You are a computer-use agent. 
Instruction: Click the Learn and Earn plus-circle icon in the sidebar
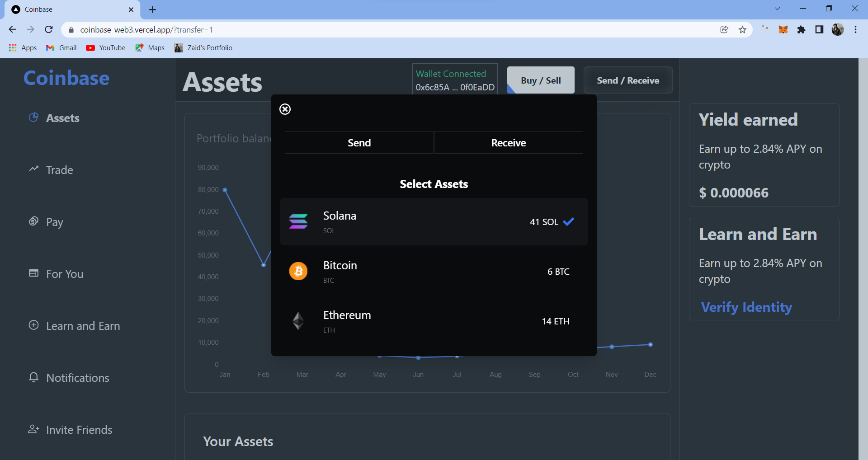pyautogui.click(x=34, y=325)
